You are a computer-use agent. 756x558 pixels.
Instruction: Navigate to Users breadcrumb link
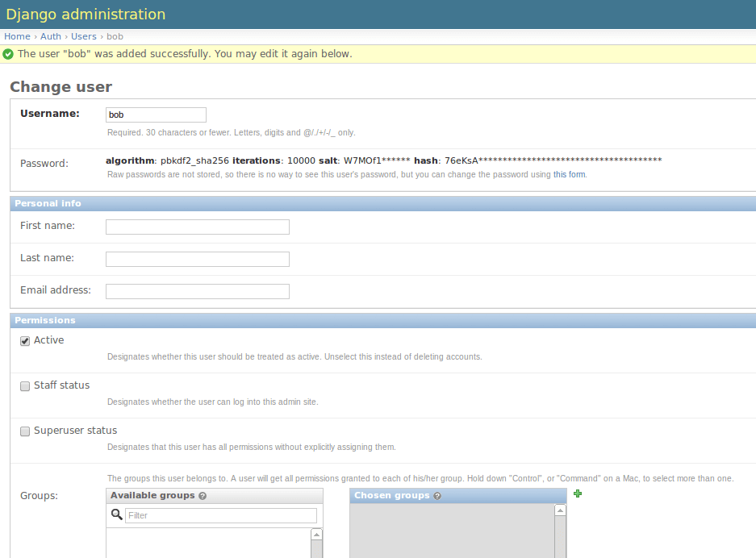click(x=84, y=36)
